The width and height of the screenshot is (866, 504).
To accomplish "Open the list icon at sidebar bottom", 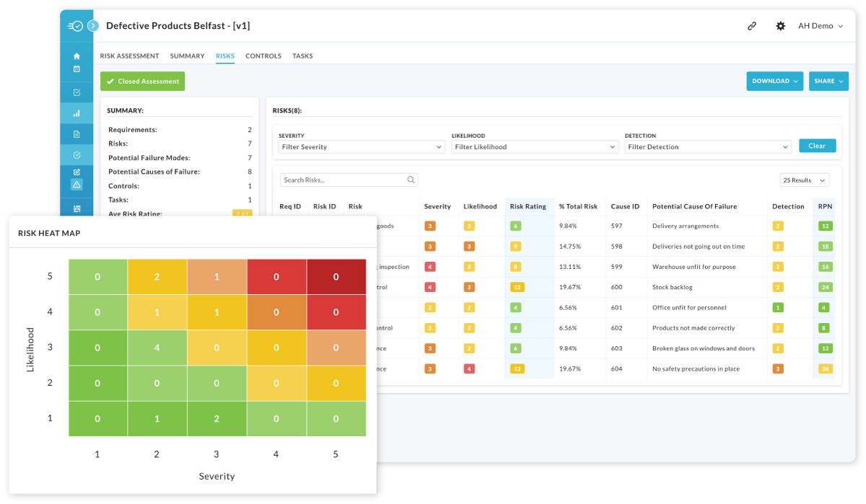I will pos(76,208).
